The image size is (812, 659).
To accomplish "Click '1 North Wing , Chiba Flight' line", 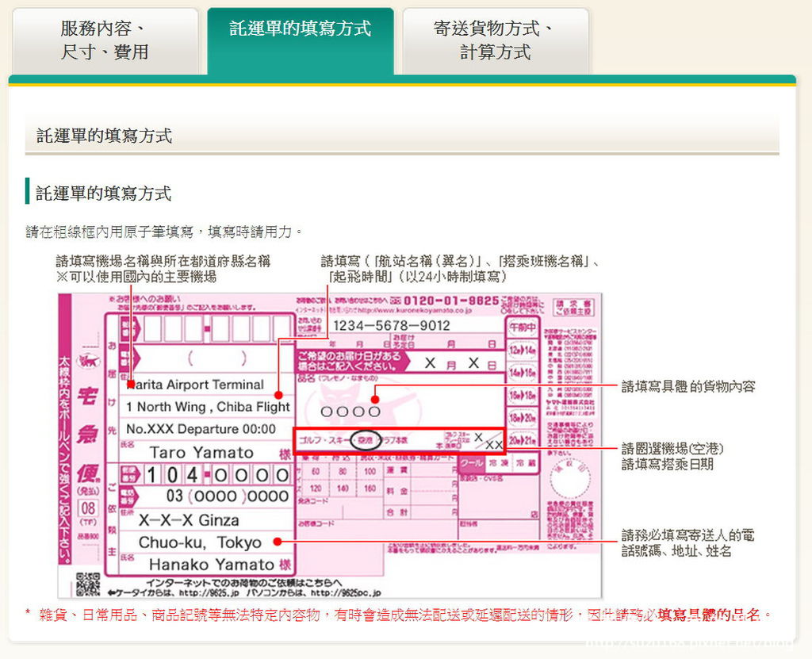I will point(209,407).
